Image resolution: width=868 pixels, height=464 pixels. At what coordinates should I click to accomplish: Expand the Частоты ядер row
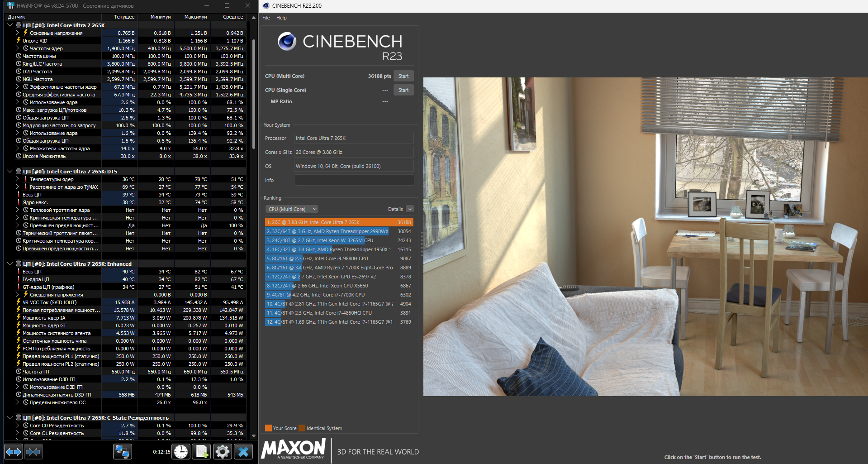(17, 48)
